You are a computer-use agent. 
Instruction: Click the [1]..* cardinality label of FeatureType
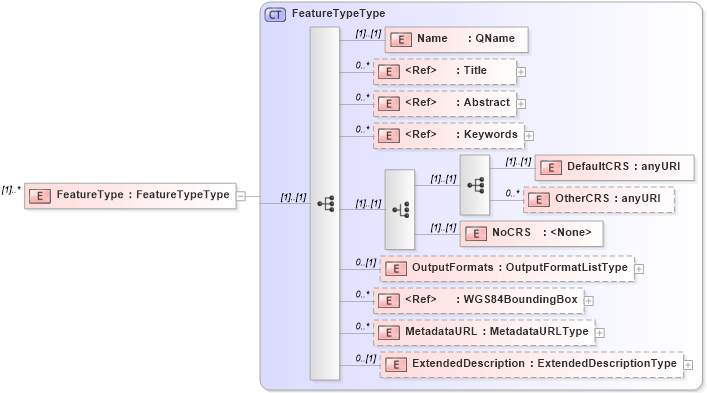(x=11, y=190)
